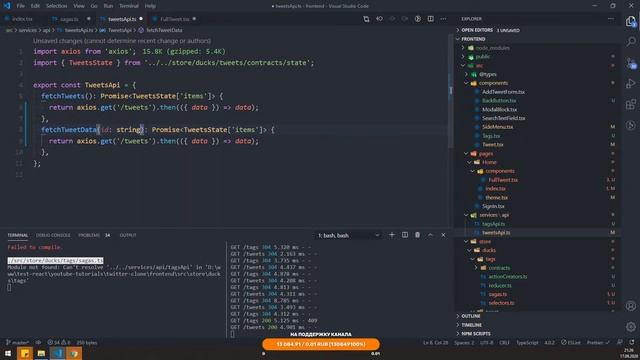Viewport: 640px width, 360px height.
Task: Expand the public folder
Action: pos(482,57)
